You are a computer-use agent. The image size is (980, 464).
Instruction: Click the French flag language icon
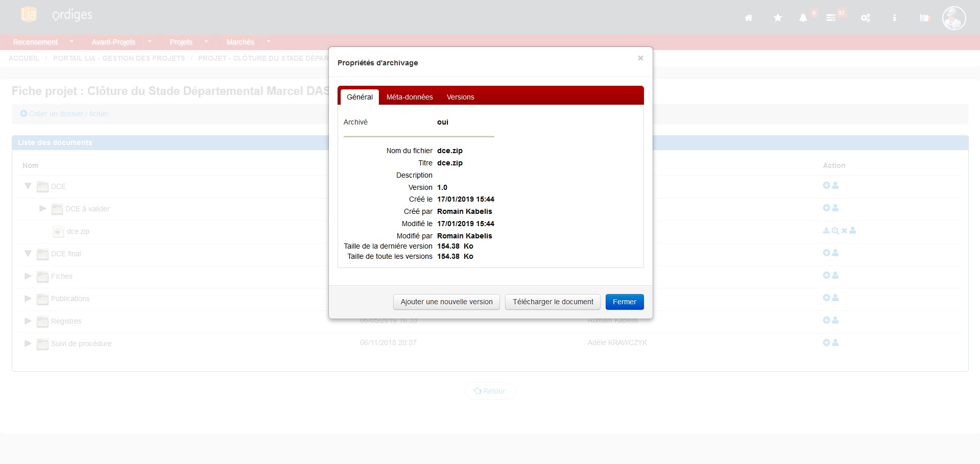pos(925,18)
